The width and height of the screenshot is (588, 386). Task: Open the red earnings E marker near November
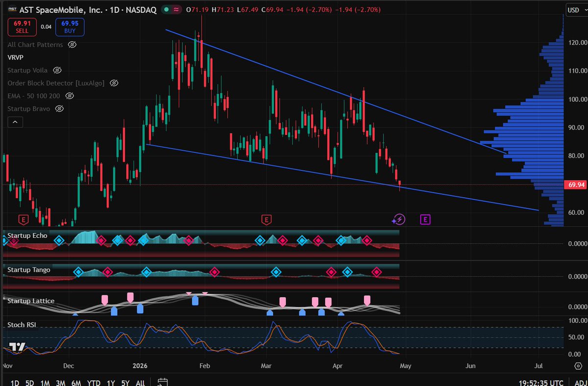(x=23, y=219)
